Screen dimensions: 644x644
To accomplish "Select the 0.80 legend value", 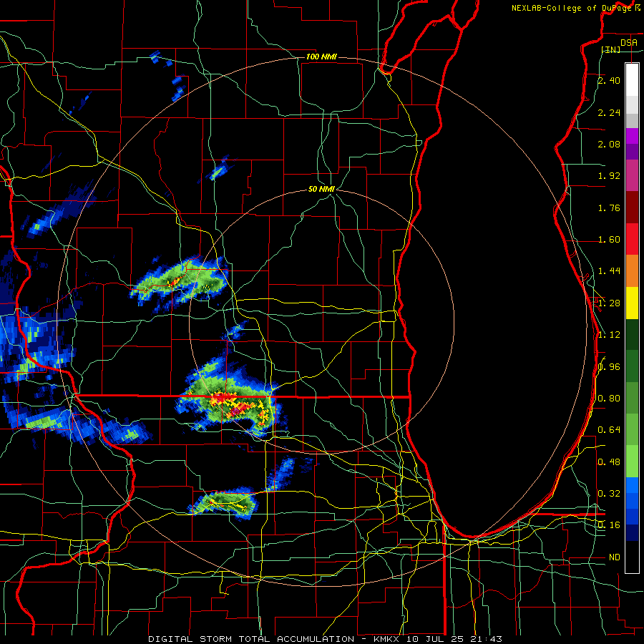I will coord(609,399).
